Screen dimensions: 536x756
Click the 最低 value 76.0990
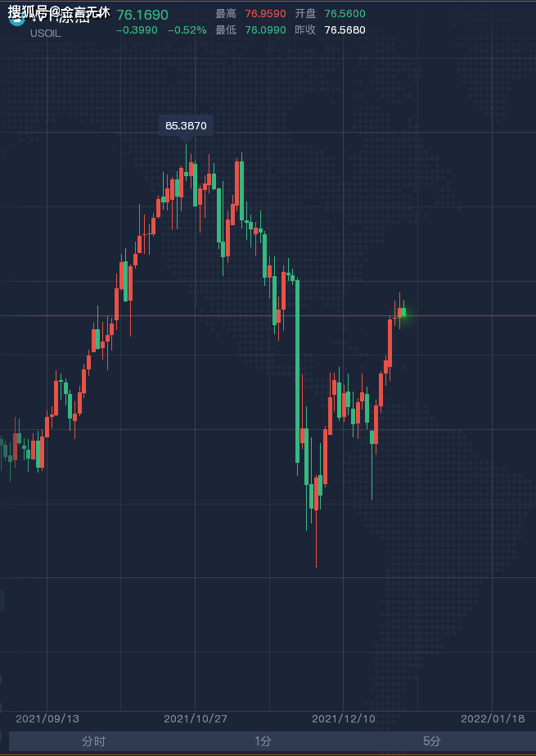(x=265, y=29)
